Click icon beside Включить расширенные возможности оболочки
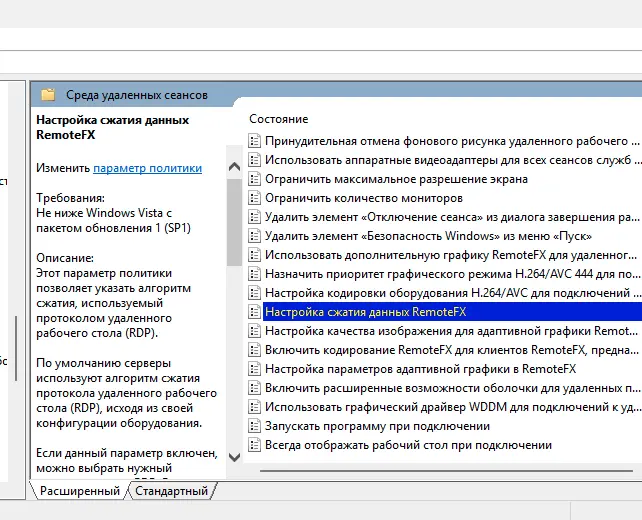 (254, 388)
